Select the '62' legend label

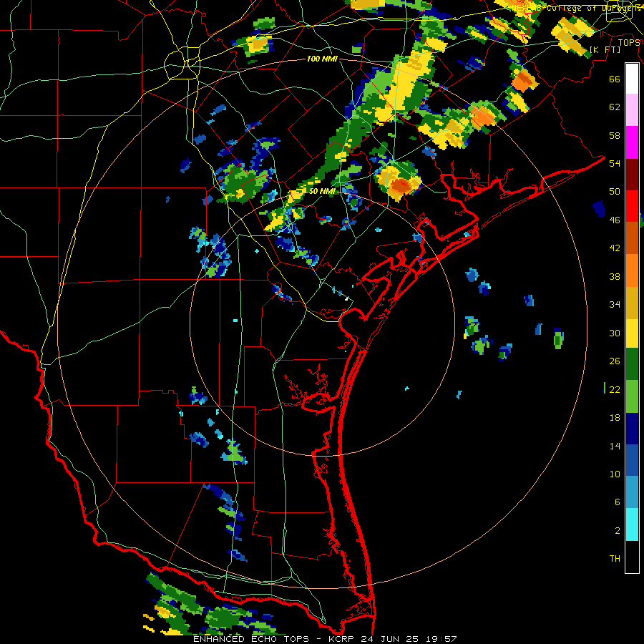point(615,107)
